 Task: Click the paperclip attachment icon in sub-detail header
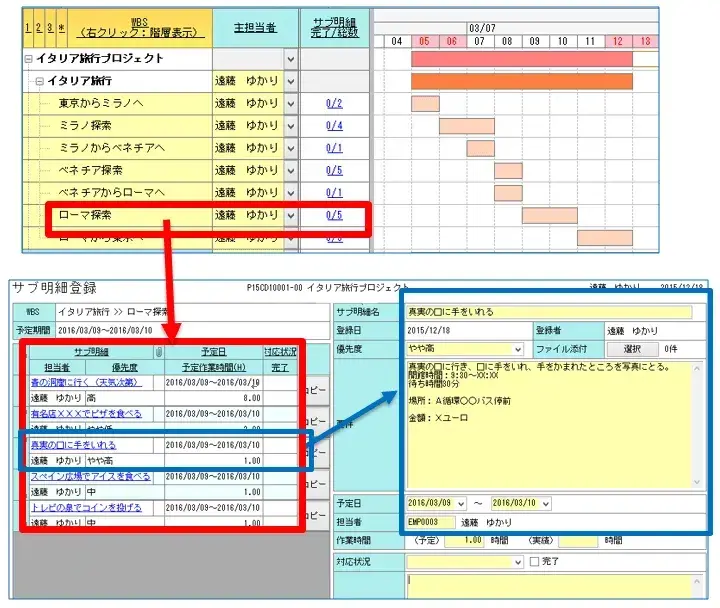(157, 351)
